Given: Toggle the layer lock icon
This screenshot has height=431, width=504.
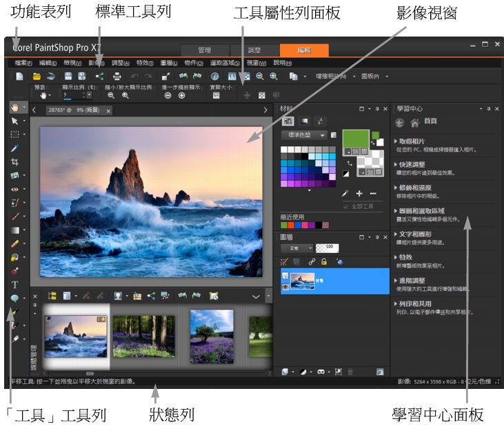Looking at the screenshot, I should pyautogui.click(x=323, y=261).
